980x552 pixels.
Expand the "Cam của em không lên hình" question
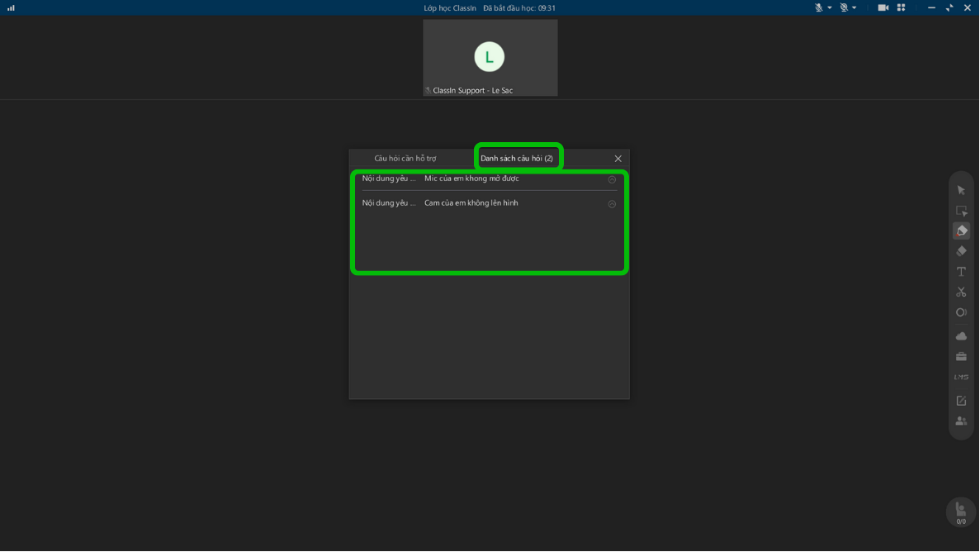pos(612,204)
